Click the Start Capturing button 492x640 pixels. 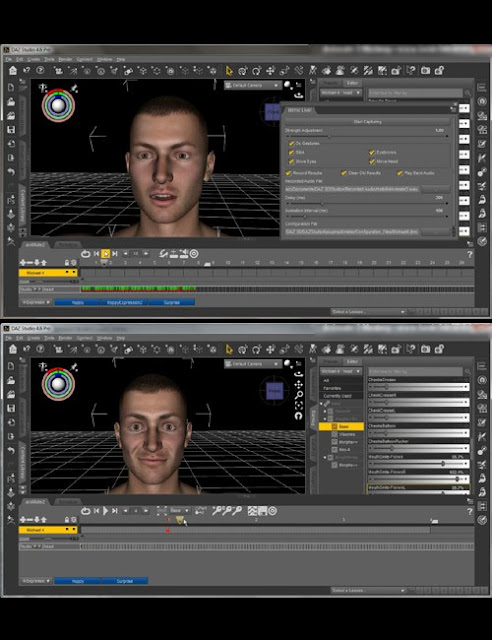pyautogui.click(x=367, y=122)
